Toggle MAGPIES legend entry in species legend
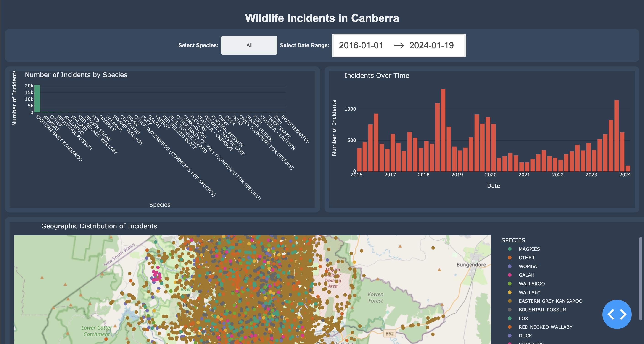This screenshot has width=644, height=344. coord(529,249)
